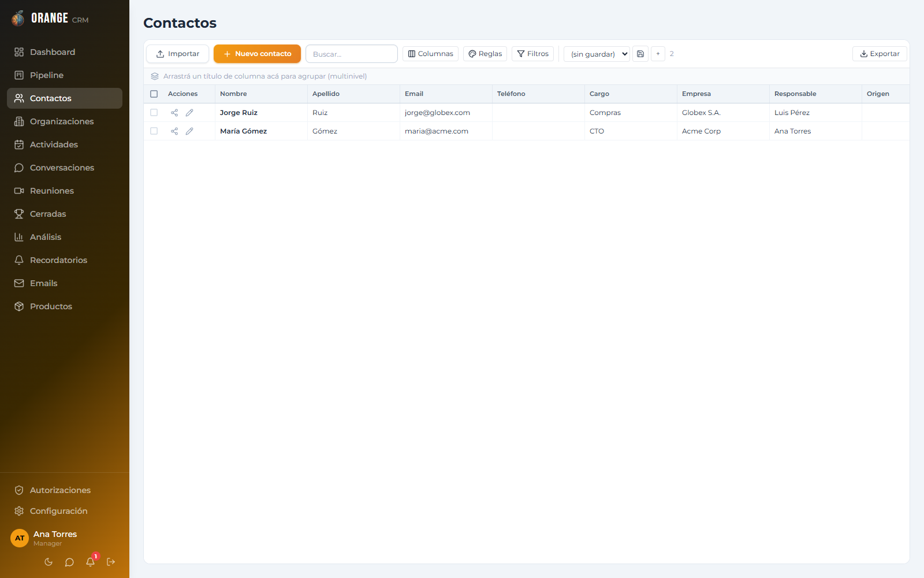Check the María Gómez row checkbox
The height and width of the screenshot is (578, 924).
pos(154,131)
